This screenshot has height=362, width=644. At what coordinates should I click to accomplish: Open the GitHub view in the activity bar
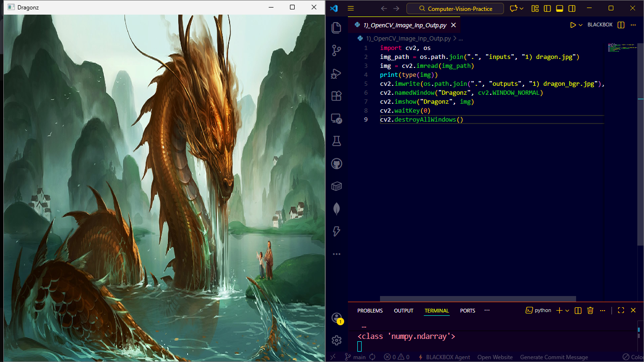coord(336,164)
